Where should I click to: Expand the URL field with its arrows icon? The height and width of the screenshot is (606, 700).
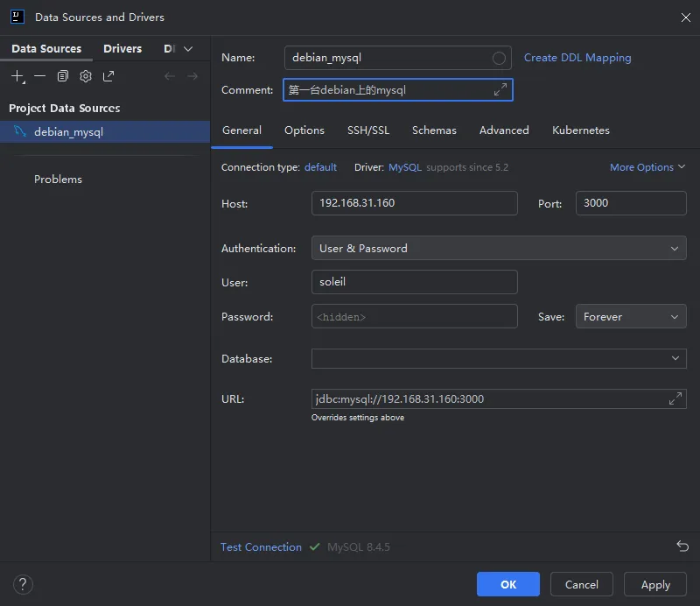coord(675,399)
